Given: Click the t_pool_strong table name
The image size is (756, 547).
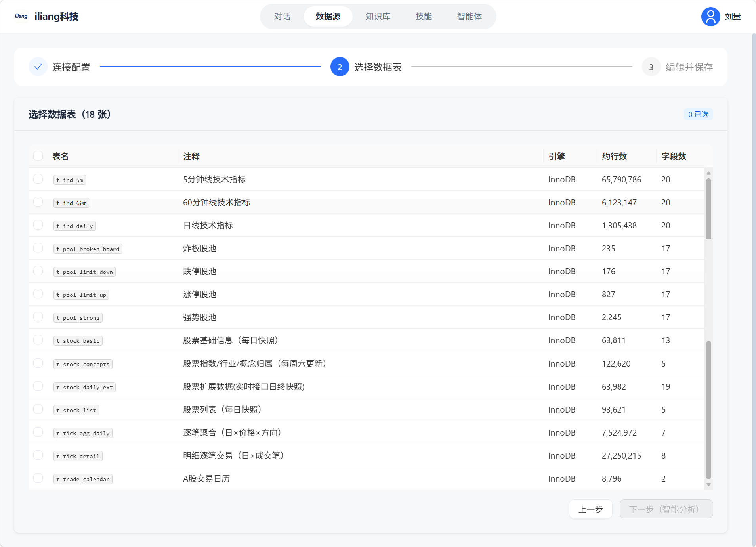Looking at the screenshot, I should 78,317.
